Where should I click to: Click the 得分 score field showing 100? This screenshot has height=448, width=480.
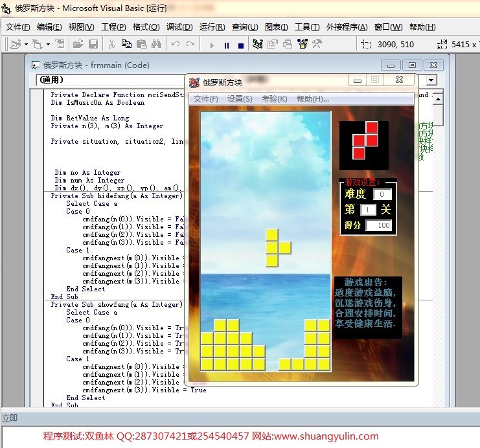(379, 225)
